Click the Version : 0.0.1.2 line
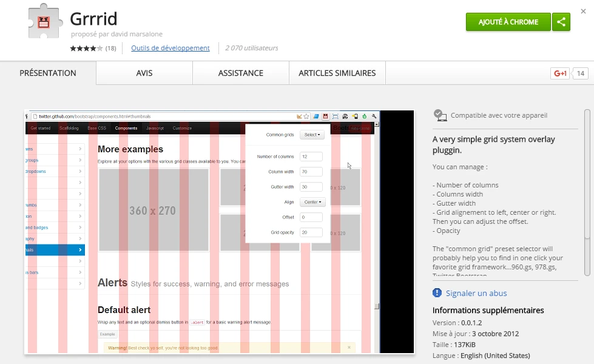The image size is (594, 364). click(457, 323)
